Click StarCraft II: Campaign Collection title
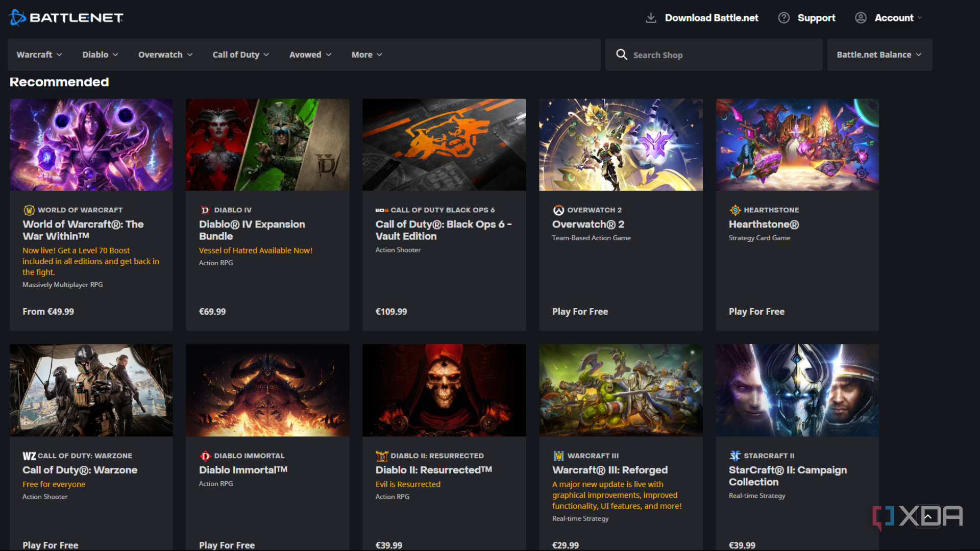The image size is (980, 551). click(788, 476)
